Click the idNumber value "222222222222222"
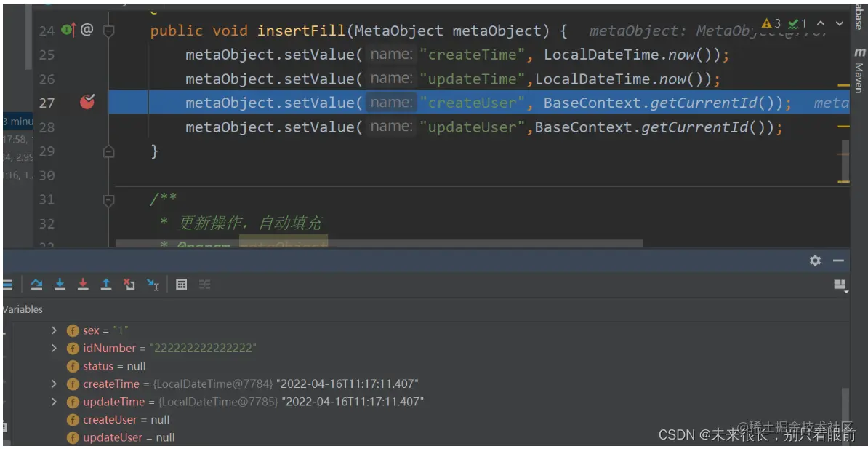This screenshot has height=449, width=868. click(x=205, y=349)
